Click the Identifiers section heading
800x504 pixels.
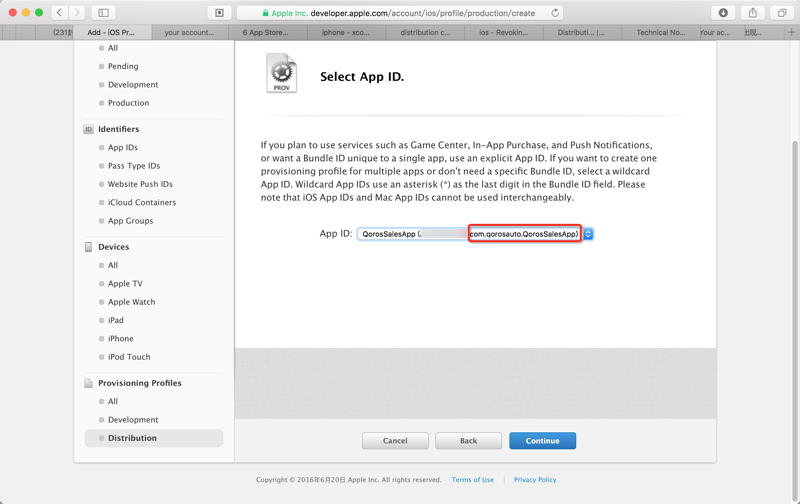coord(118,129)
